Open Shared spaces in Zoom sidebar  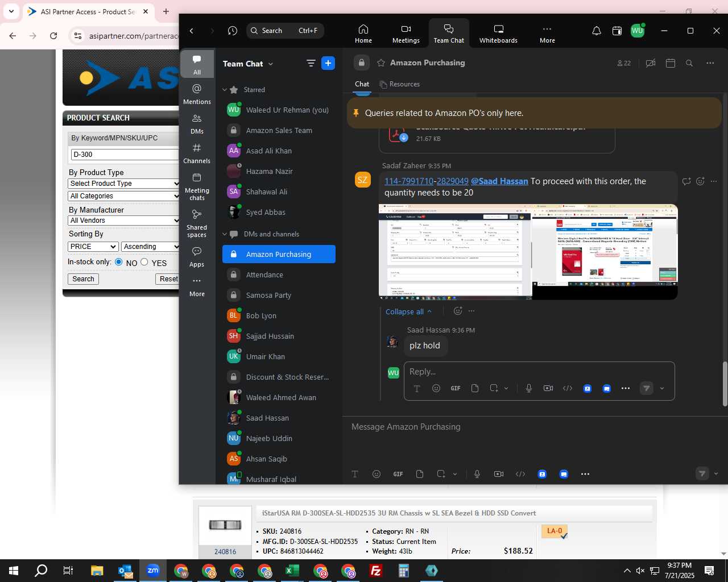pyautogui.click(x=197, y=223)
